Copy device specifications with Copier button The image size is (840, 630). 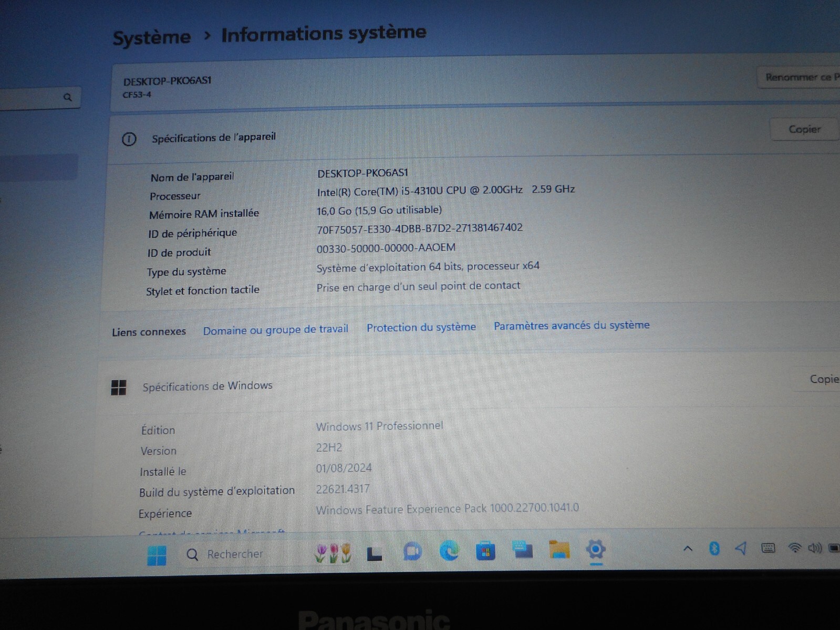click(x=804, y=129)
